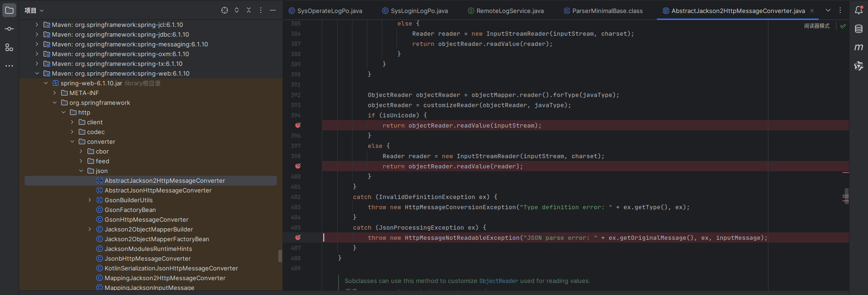Select the org.springframework package folder
The height and width of the screenshot is (295, 868).
pos(151,103)
